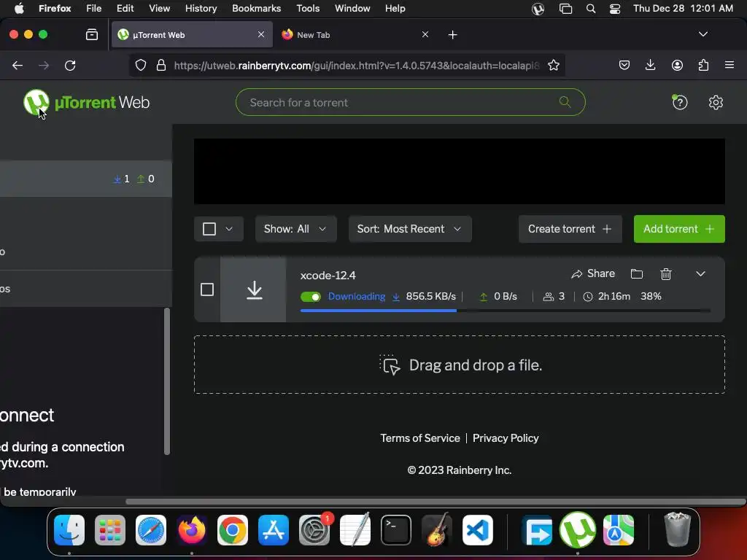The height and width of the screenshot is (560, 747).
Task: Click the sidebar vertical scrollbar
Action: [167, 381]
